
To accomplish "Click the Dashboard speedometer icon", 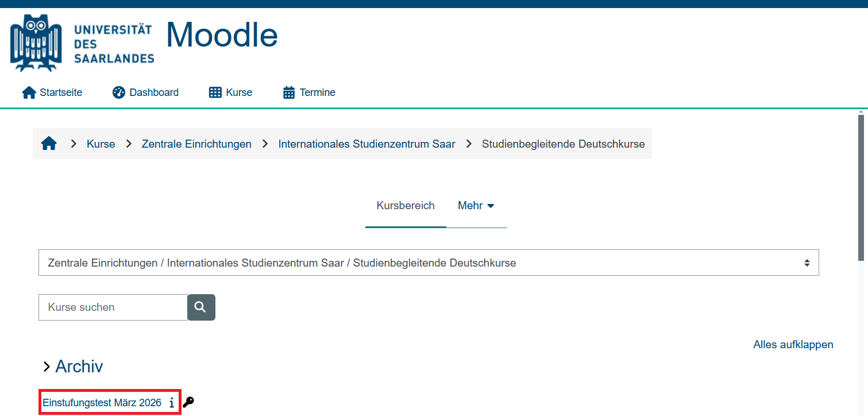I will tap(119, 92).
